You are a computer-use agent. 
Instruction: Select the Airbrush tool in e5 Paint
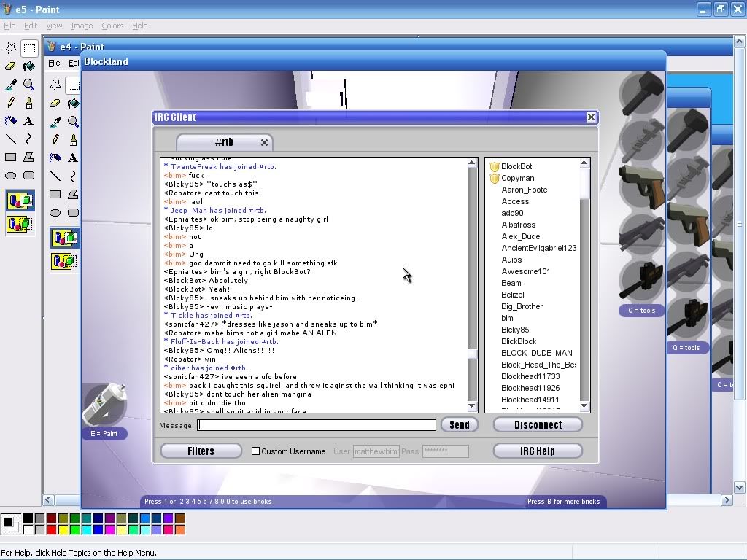(10, 121)
